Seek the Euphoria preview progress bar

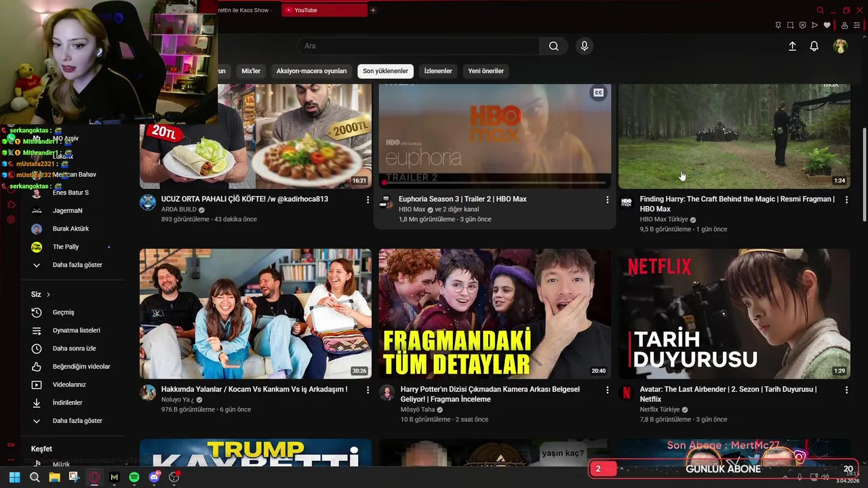point(495,182)
